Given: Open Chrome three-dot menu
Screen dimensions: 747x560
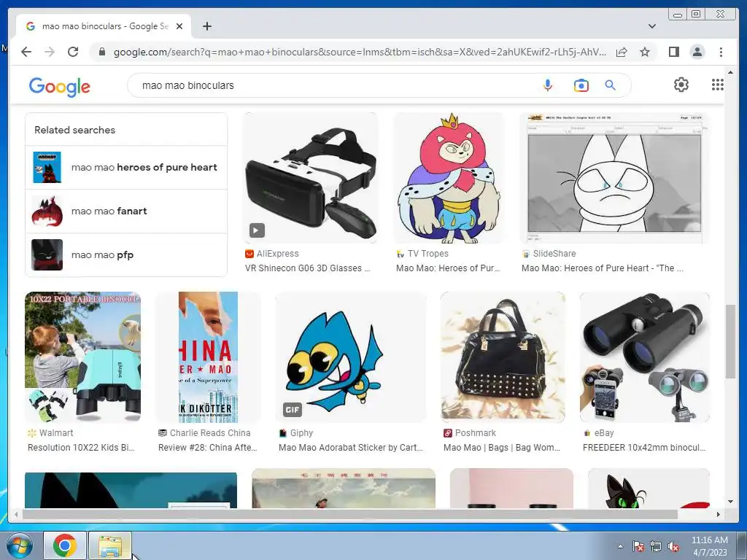Looking at the screenshot, I should coord(721,52).
